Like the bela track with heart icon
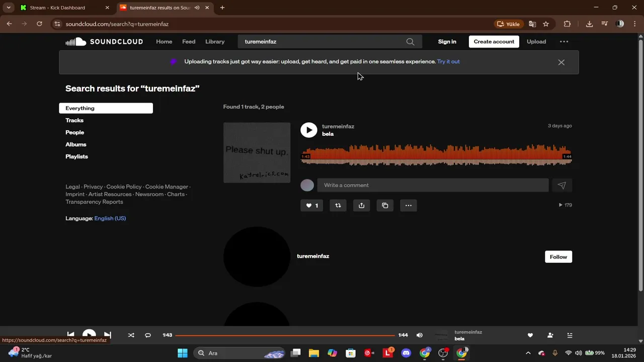 [x=312, y=205]
